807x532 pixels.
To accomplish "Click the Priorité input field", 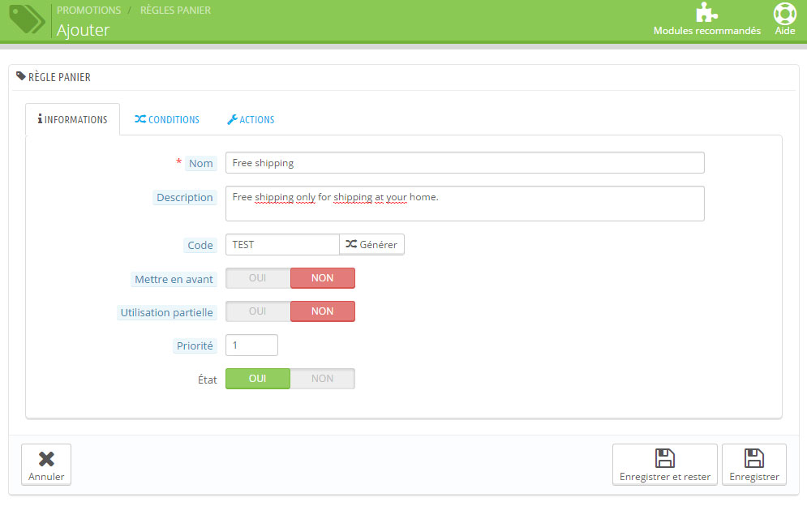I will [251, 345].
